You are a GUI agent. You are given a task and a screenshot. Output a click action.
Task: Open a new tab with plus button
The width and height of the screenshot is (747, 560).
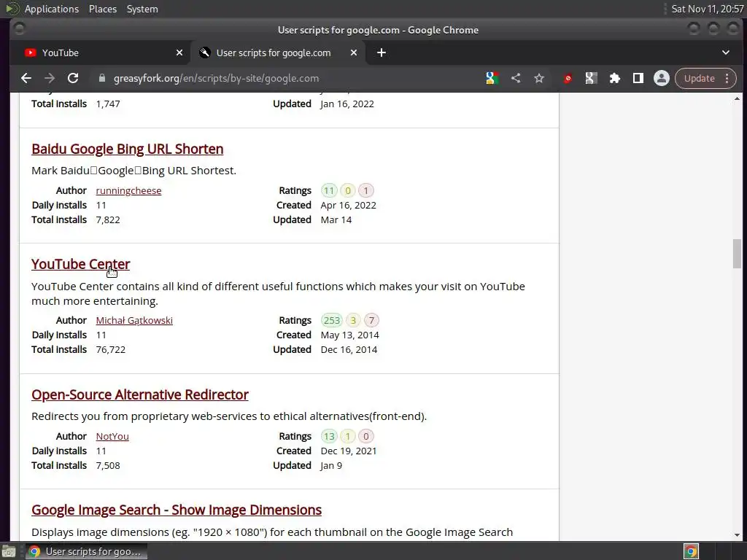[381, 52]
